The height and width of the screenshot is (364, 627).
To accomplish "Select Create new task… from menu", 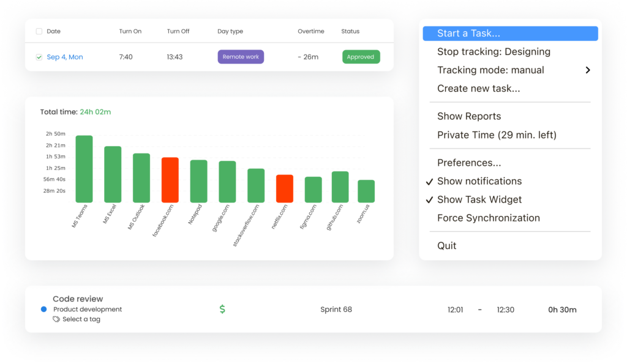I will (479, 88).
